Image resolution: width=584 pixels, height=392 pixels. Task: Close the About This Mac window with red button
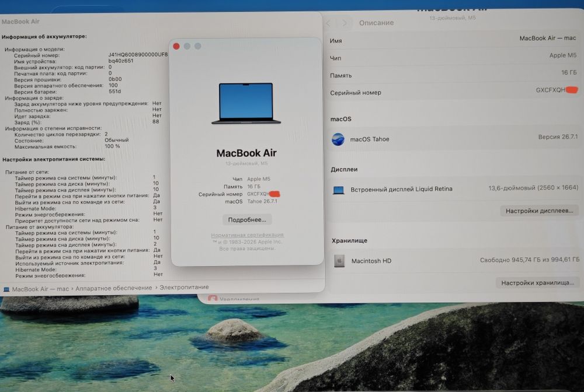coord(176,46)
